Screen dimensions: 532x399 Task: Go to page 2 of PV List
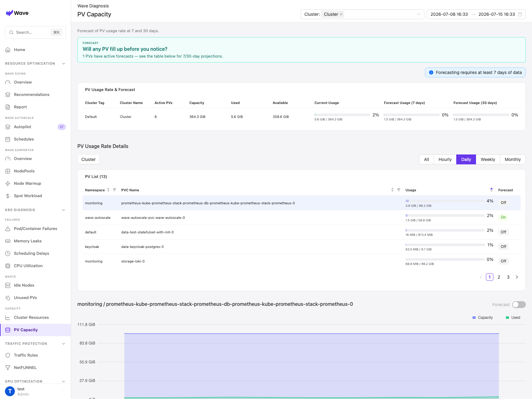[x=499, y=277]
